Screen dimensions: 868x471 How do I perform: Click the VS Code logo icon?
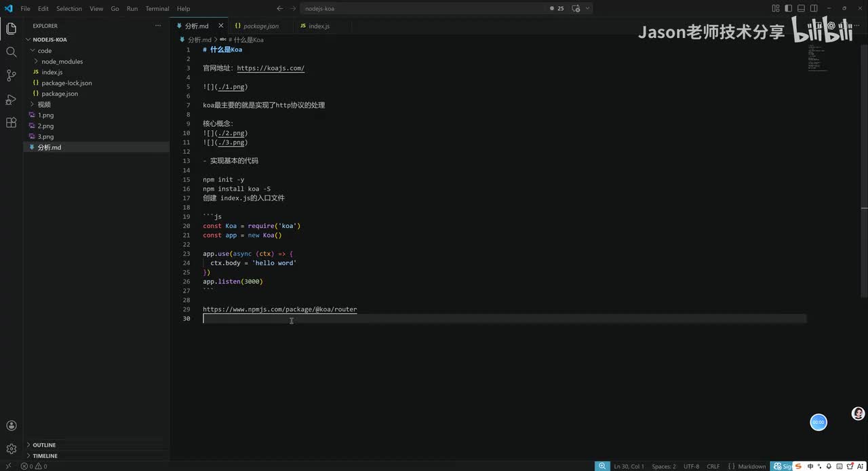pos(8,8)
